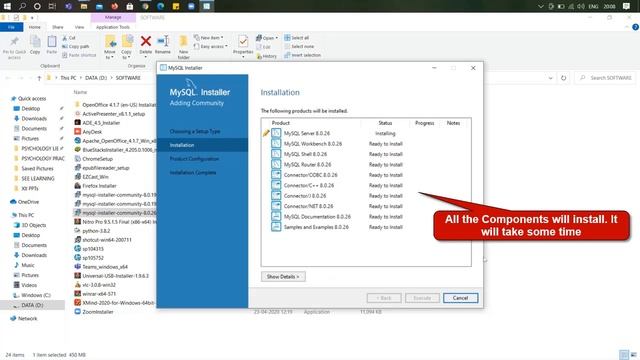Click the Execute button in MySQL Installer
The width and height of the screenshot is (640, 360).
422,298
